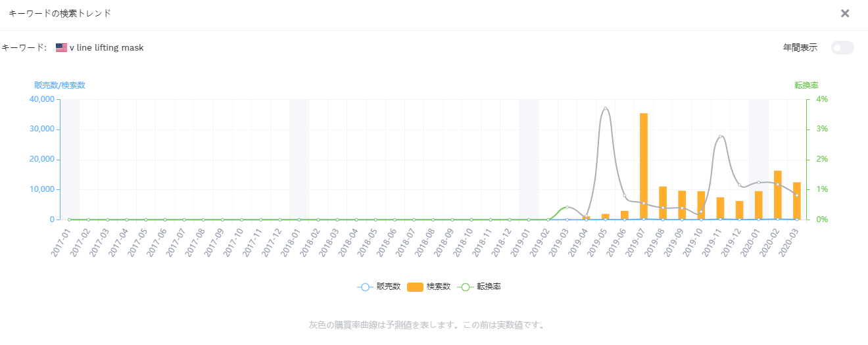868x345 pixels.
Task: Click the US flag icon beside keyword
Action: (x=61, y=48)
